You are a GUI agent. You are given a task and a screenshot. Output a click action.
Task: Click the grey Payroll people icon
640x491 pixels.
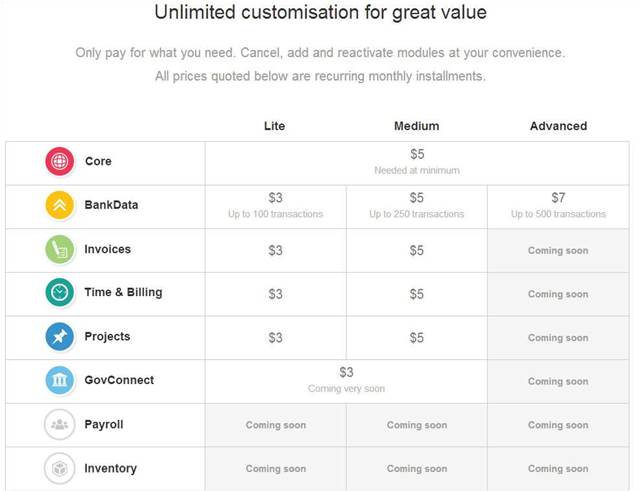[x=60, y=424]
